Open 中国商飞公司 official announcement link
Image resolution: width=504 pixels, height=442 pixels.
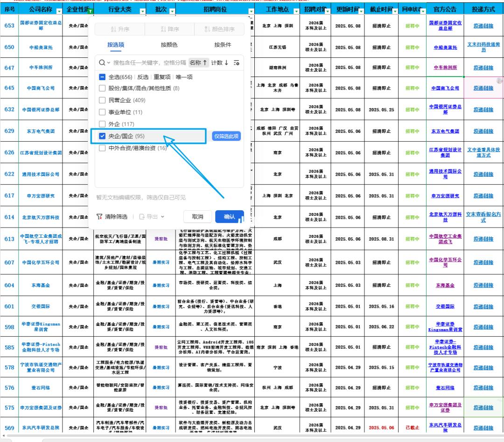pyautogui.click(x=445, y=88)
